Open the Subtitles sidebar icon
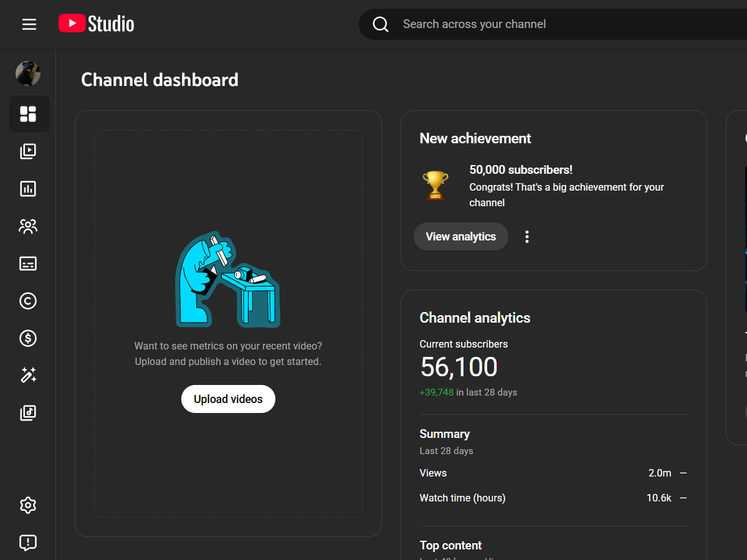 pos(28,263)
